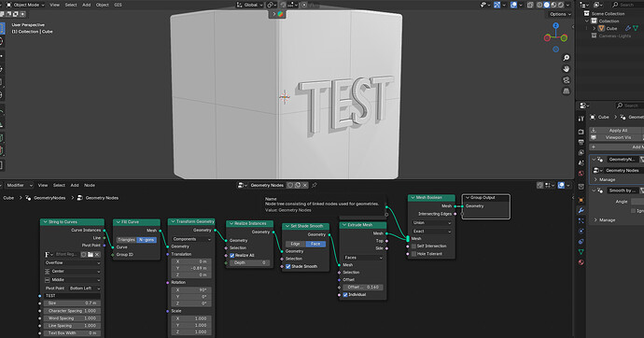Image resolution: width=644 pixels, height=338 pixels.
Task: Select material preview shading mode
Action: (x=553, y=5)
